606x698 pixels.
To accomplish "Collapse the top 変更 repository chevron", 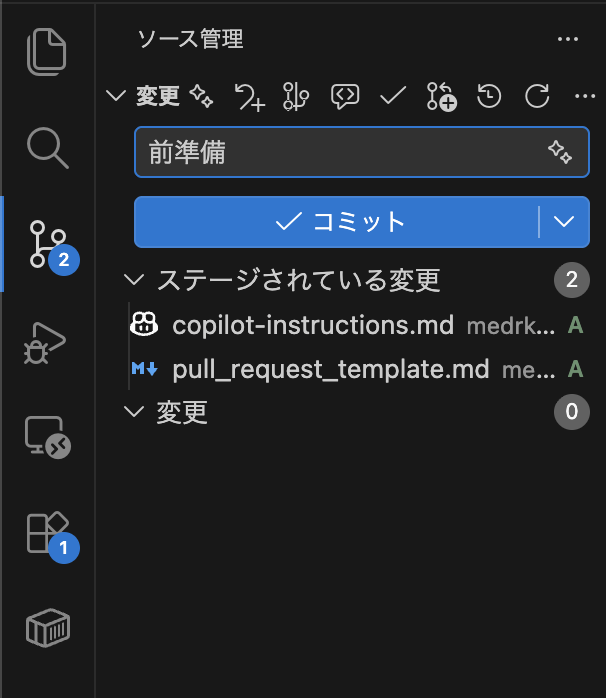I will click(116, 96).
